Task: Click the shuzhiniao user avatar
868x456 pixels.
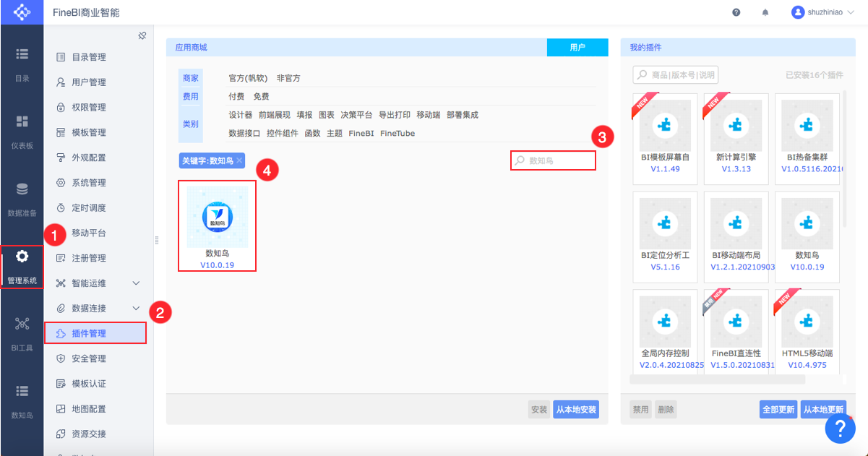Action: pos(798,12)
